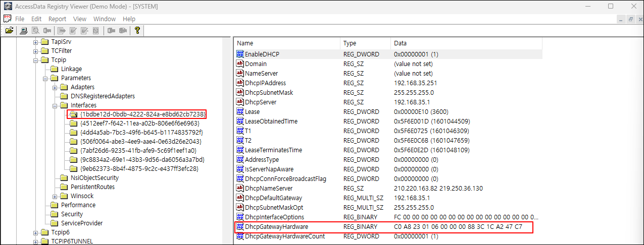
Task: Click the EnableDHCP value icon
Action: (240, 54)
